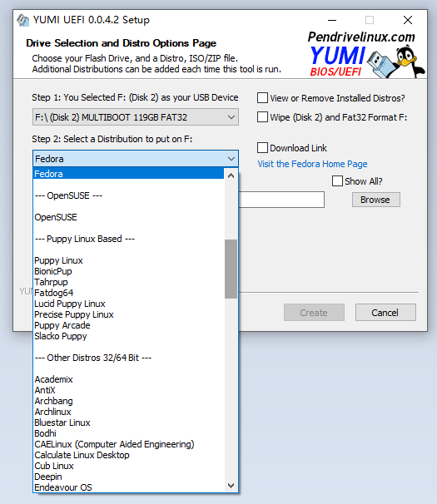
Task: Select highlighted Fedora in the list
Action: (128, 174)
